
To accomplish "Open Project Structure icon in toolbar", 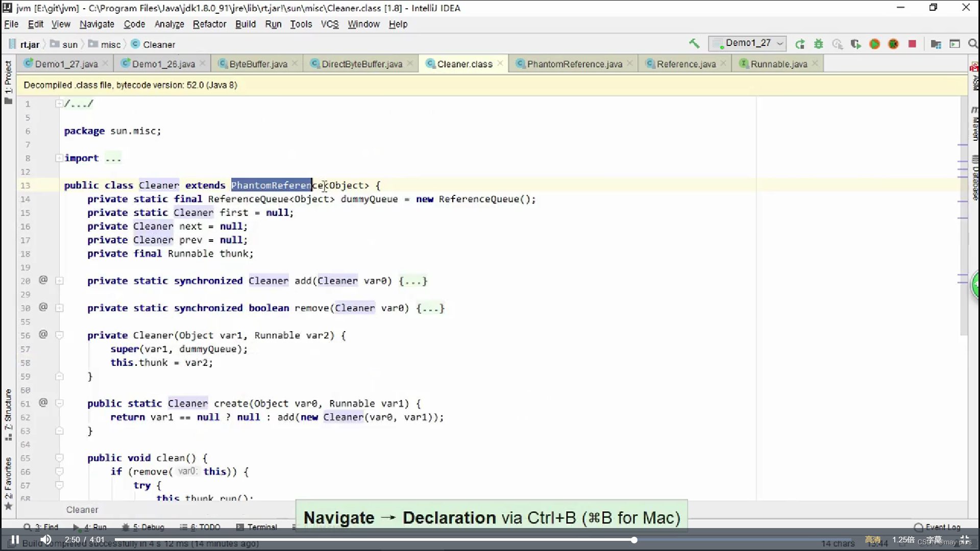I will tap(936, 44).
